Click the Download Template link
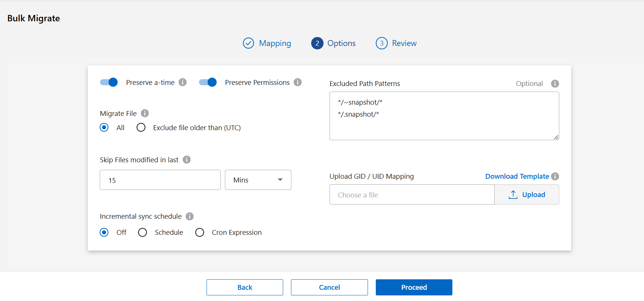Image resolution: width=644 pixels, height=301 pixels. point(517,176)
